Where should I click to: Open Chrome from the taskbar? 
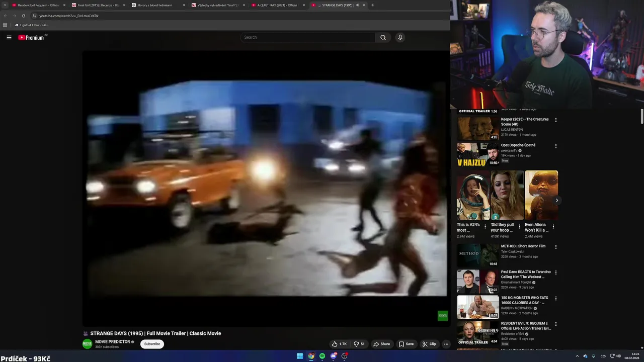(x=311, y=356)
